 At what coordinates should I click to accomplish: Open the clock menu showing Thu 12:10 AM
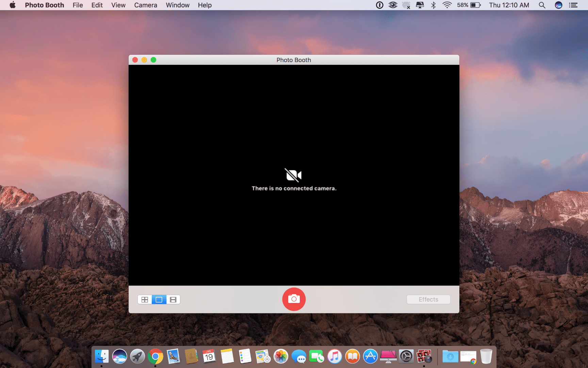coord(509,5)
